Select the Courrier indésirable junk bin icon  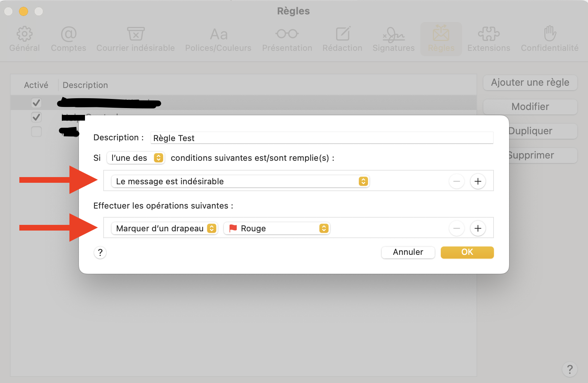135,34
